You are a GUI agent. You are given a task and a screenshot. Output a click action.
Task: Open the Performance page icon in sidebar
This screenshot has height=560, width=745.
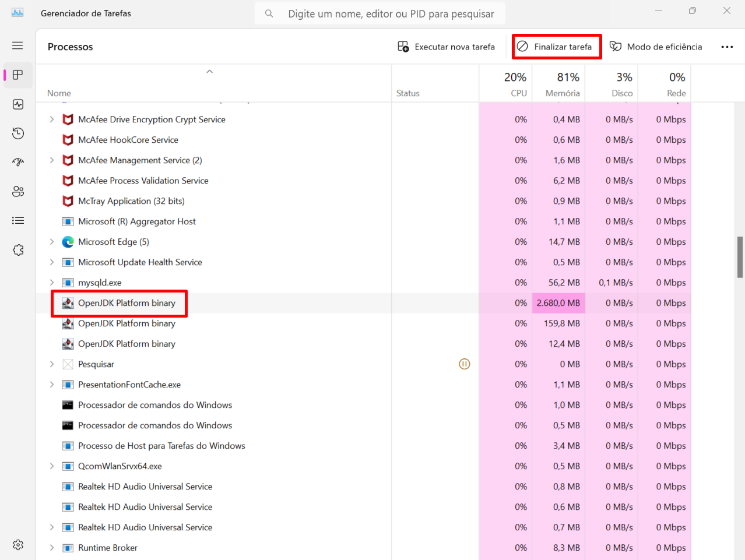point(18,104)
